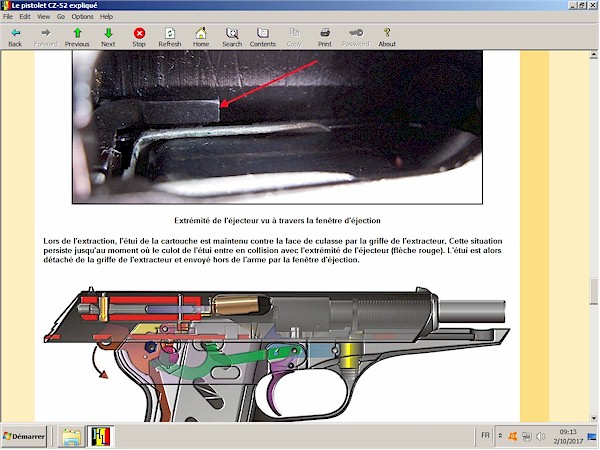This screenshot has width=600, height=450.
Task: Open the View menu
Action: click(43, 16)
